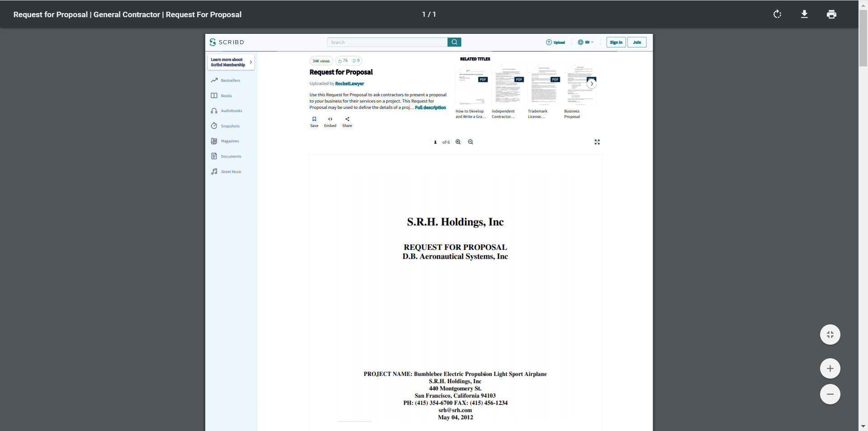Zoom out with the minus button

[x=830, y=394]
